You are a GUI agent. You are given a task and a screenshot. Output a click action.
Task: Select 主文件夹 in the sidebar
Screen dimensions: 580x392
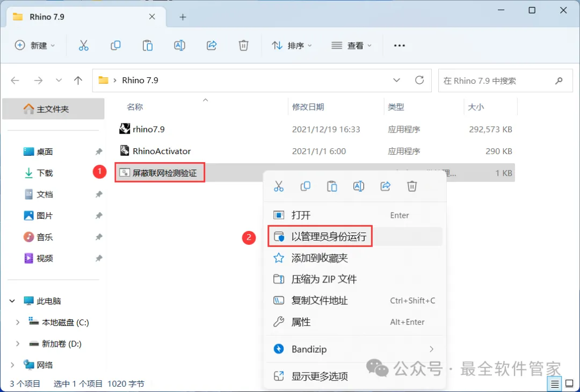pyautogui.click(x=53, y=109)
